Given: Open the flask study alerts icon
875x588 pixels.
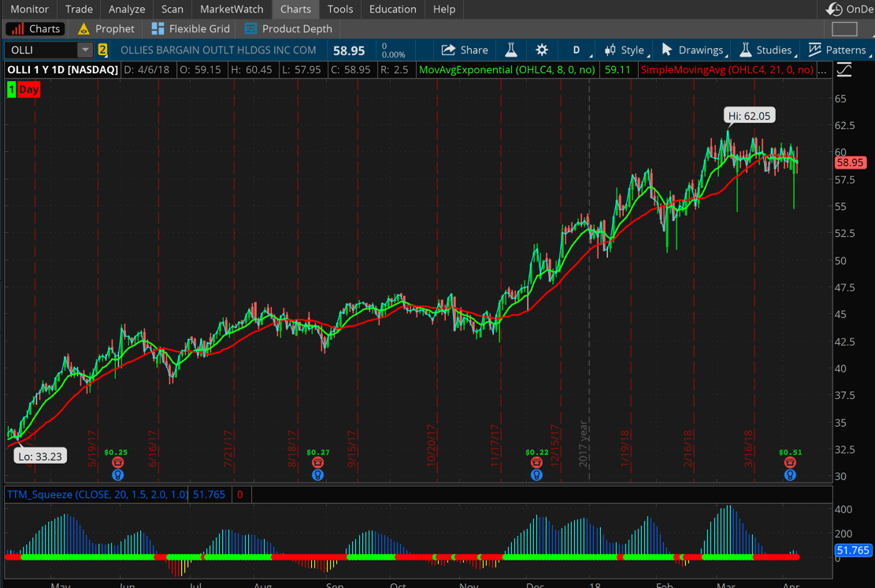Looking at the screenshot, I should point(511,50).
